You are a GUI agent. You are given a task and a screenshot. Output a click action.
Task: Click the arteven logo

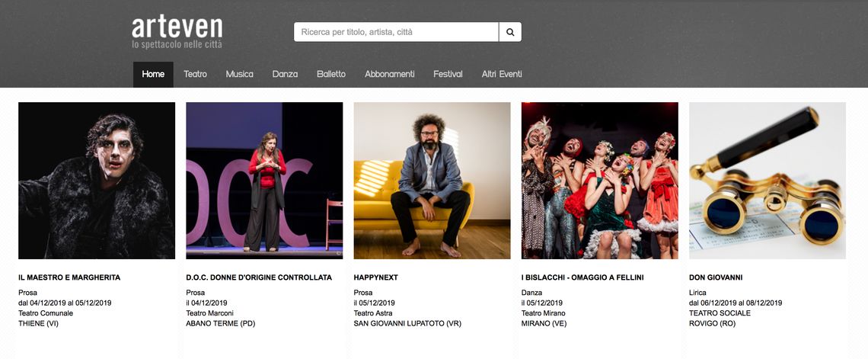click(177, 32)
